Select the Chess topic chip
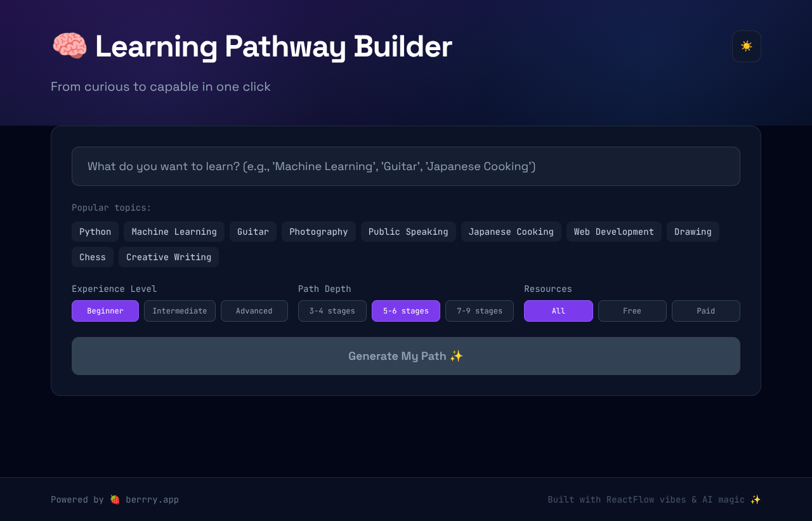 tap(93, 257)
